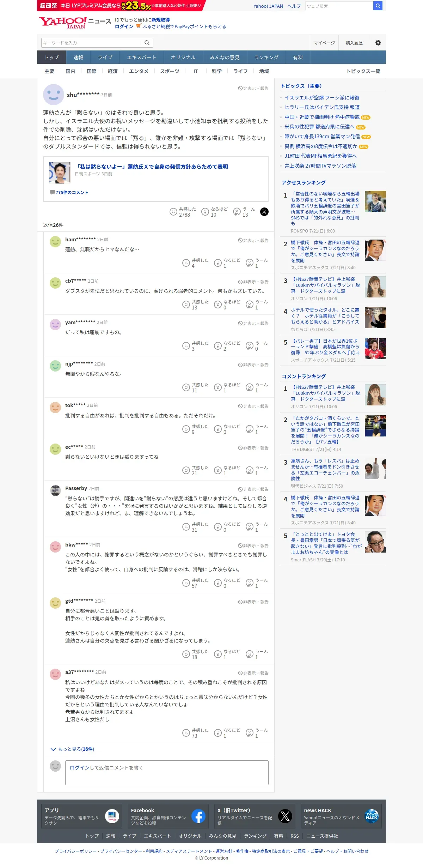Click the 775件のコメント link with its speech bubble
This screenshot has width=423, height=868.
click(69, 192)
